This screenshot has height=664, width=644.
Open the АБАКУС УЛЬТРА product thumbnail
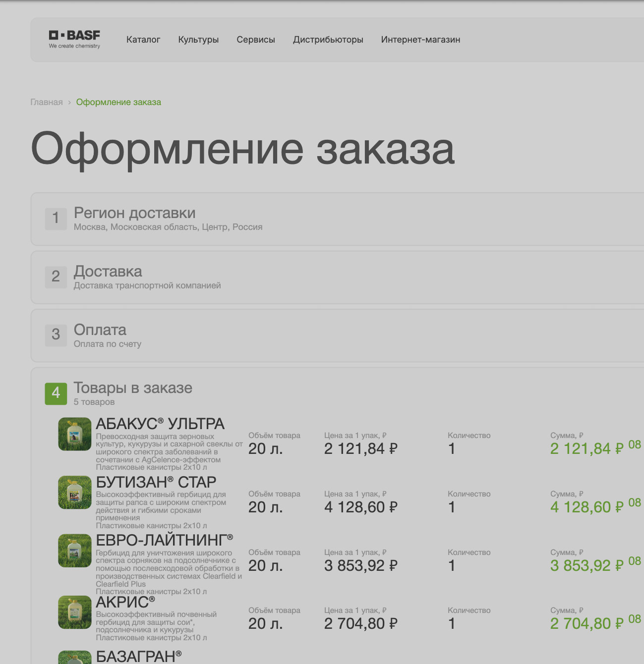[x=75, y=434]
